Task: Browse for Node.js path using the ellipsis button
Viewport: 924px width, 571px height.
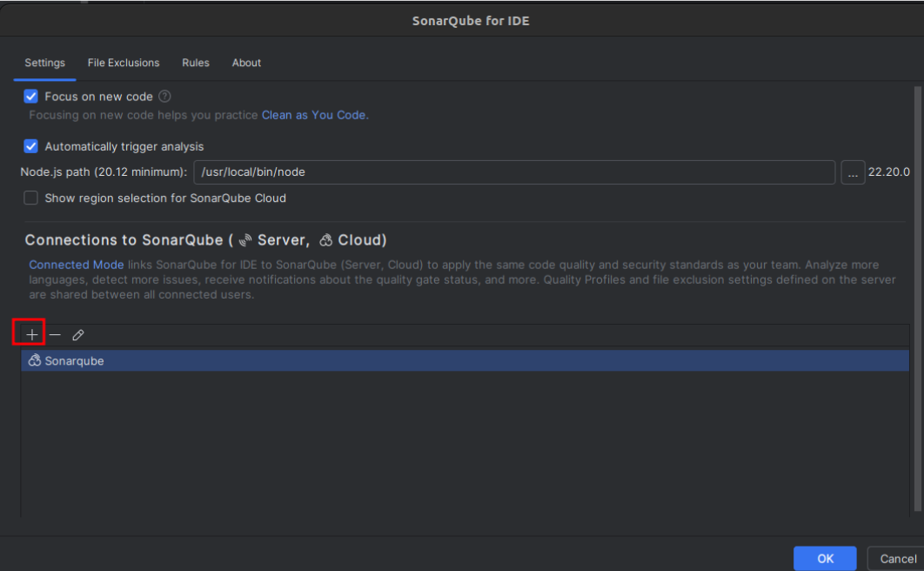Action: 853,171
